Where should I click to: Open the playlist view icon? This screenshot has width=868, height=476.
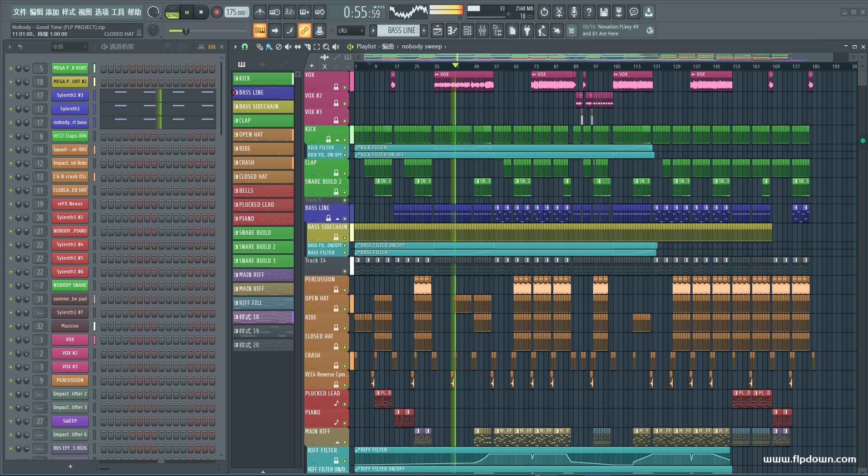click(x=438, y=31)
